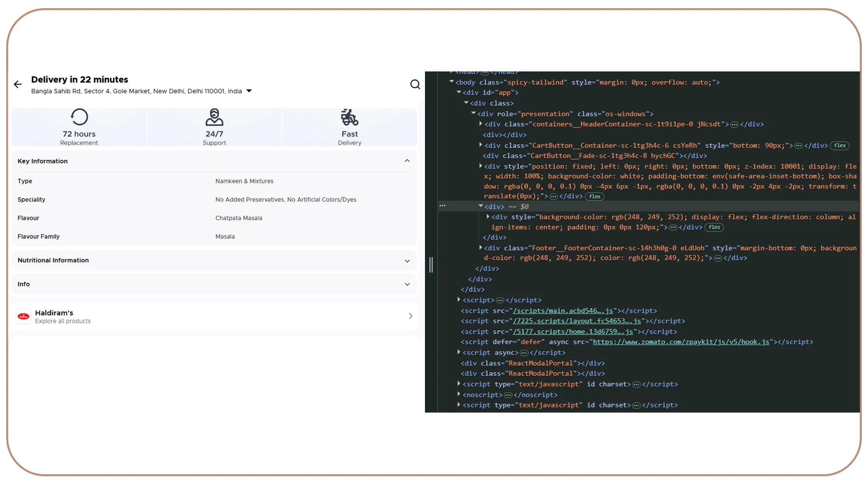868x484 pixels.
Task: Open the zomato zpaykit hook.js link
Action: (681, 342)
